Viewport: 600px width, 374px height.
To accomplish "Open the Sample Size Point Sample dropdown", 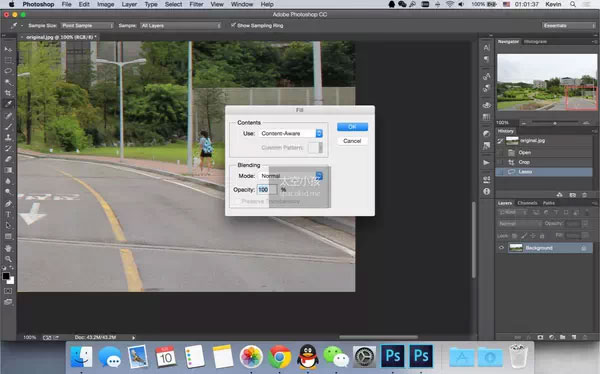I will [x=88, y=26].
